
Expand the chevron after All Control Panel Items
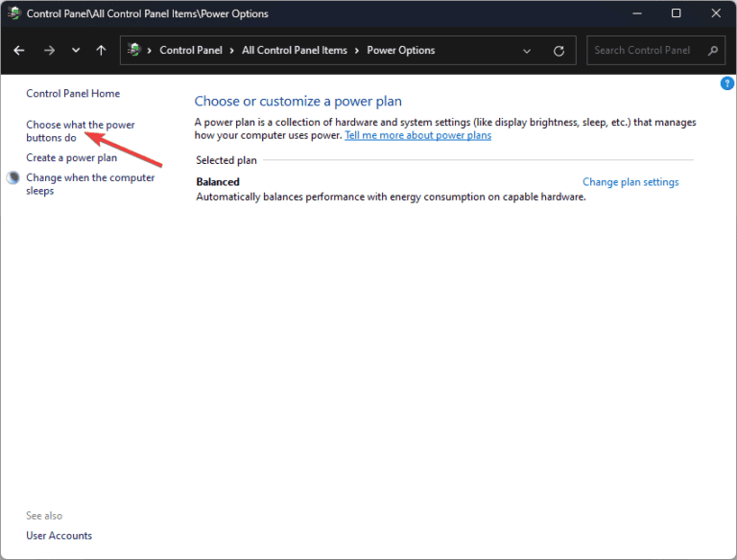358,51
